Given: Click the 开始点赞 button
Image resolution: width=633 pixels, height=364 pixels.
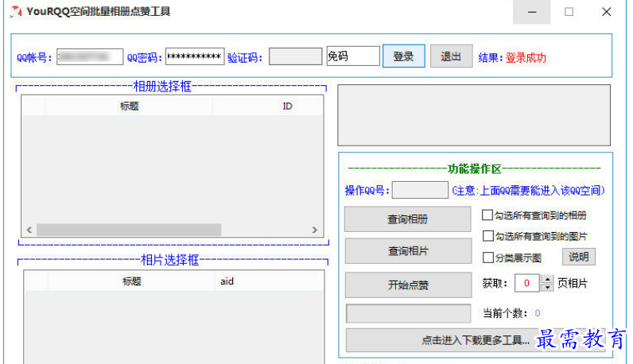Looking at the screenshot, I should [408, 285].
